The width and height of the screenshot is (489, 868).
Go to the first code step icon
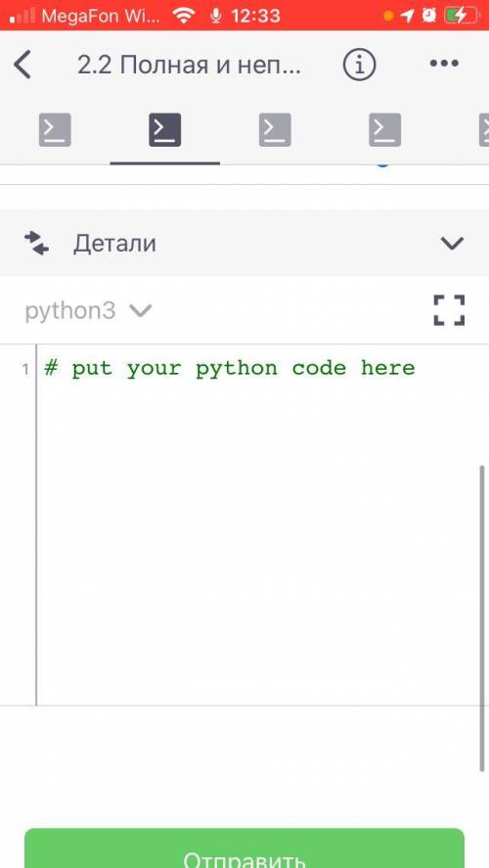[55, 129]
